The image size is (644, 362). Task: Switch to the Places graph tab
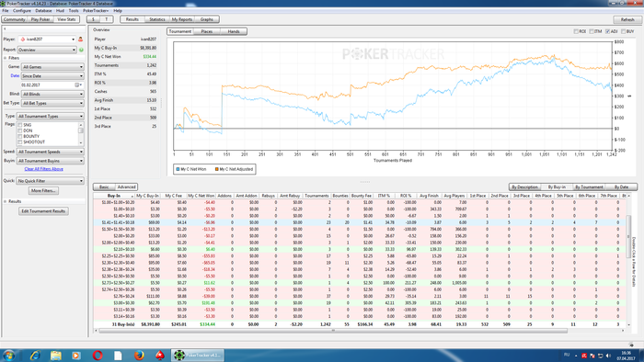pyautogui.click(x=207, y=31)
